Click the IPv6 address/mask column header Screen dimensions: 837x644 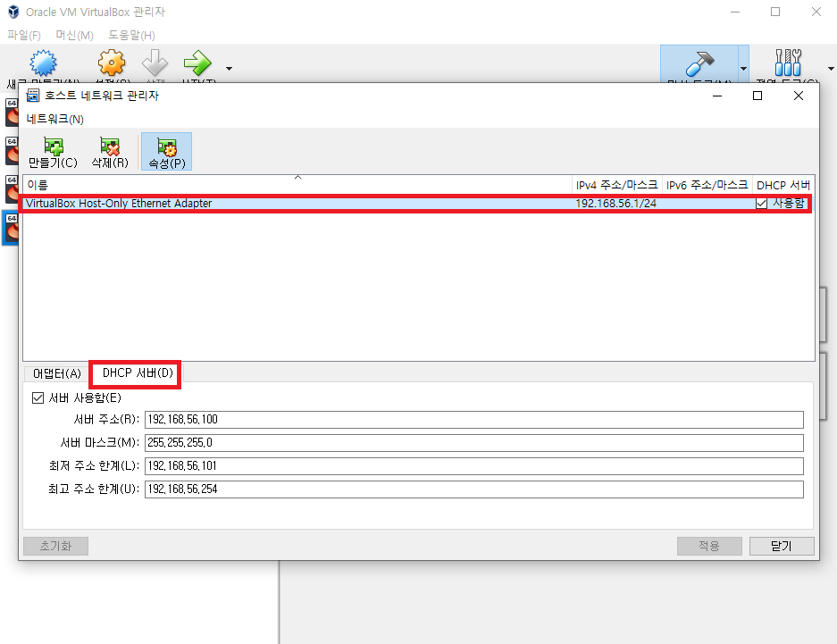707,185
